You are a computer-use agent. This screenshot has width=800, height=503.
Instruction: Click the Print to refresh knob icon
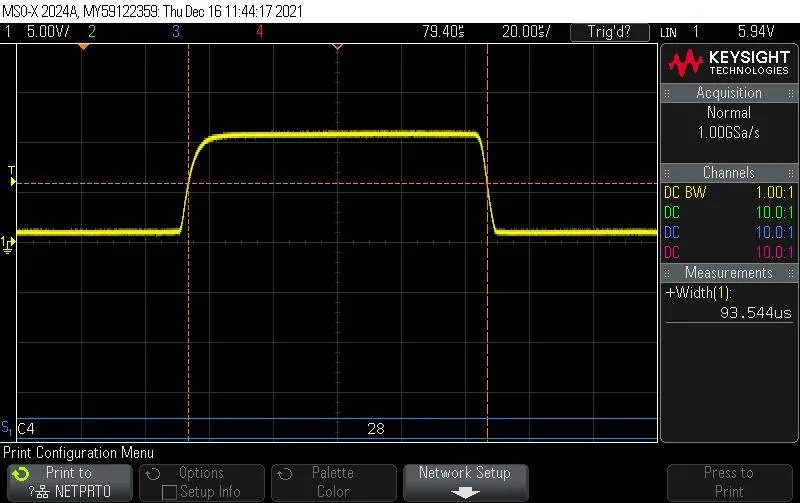[21, 474]
